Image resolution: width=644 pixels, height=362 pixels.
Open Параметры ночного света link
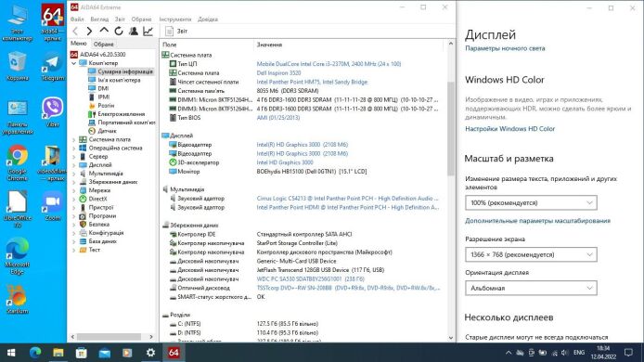[x=505, y=48]
